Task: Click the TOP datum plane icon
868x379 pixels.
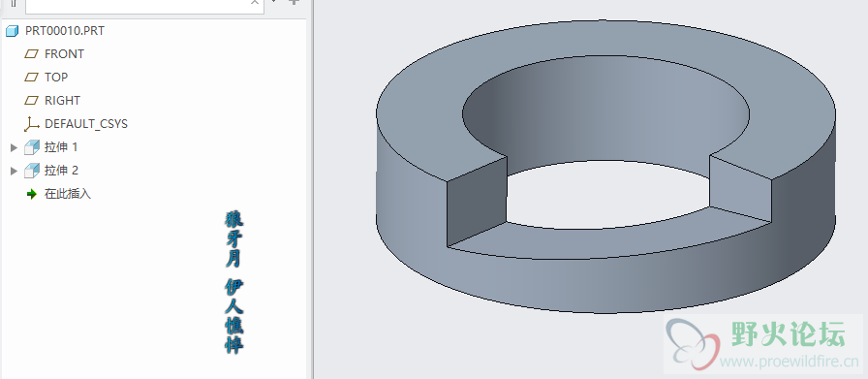Action: (x=32, y=78)
